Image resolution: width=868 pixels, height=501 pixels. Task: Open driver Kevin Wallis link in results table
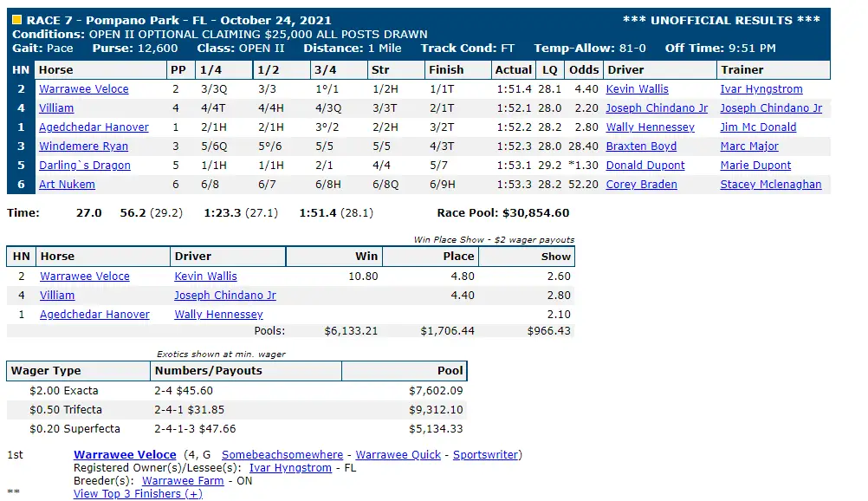[x=638, y=88]
